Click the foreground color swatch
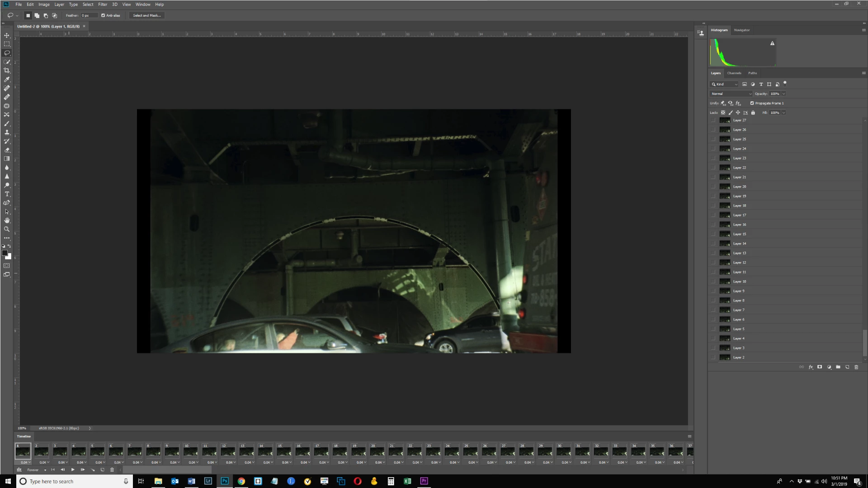Viewport: 868px width, 488px height. pos(5,253)
